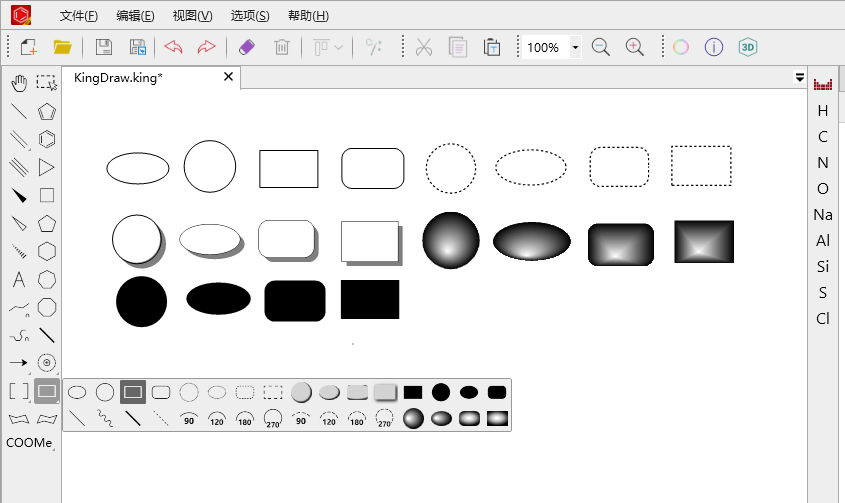Image resolution: width=845 pixels, height=503 pixels.
Task: Select the KingDraw.king* document tab
Action: click(x=118, y=78)
